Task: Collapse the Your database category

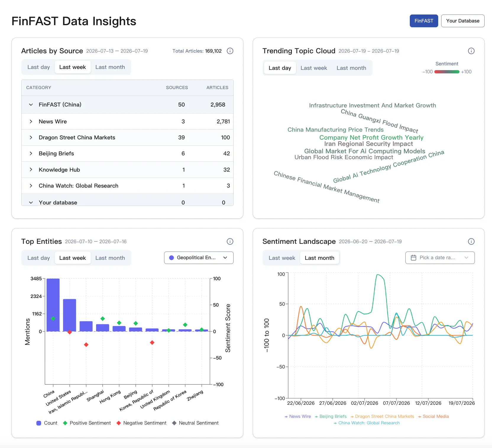Action: point(31,203)
